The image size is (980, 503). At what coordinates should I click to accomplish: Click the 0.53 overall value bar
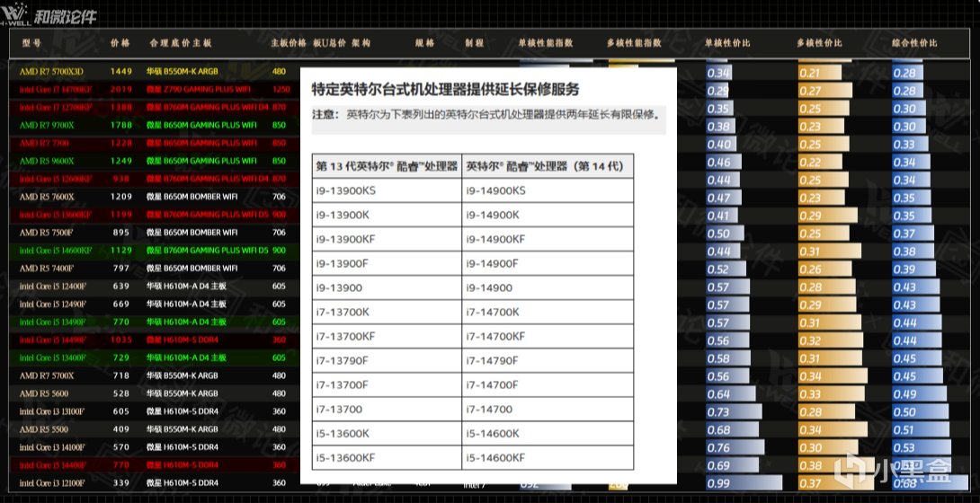[923, 447]
